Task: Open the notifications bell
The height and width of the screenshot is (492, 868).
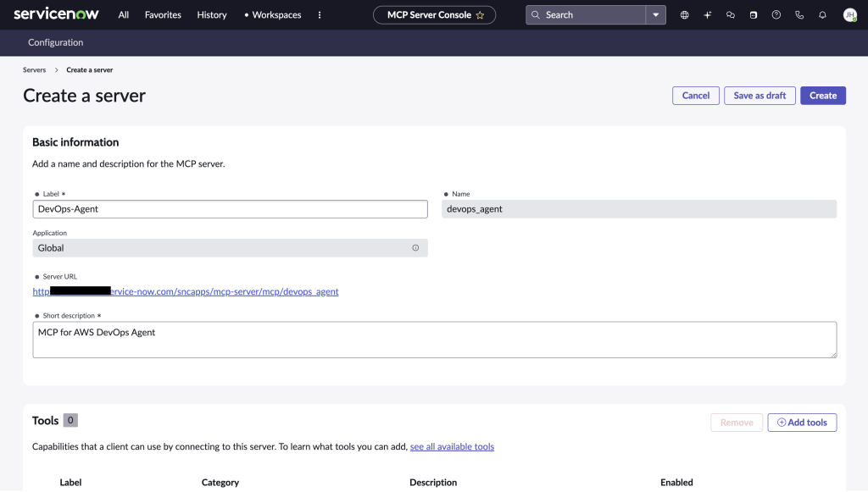Action: pos(822,15)
